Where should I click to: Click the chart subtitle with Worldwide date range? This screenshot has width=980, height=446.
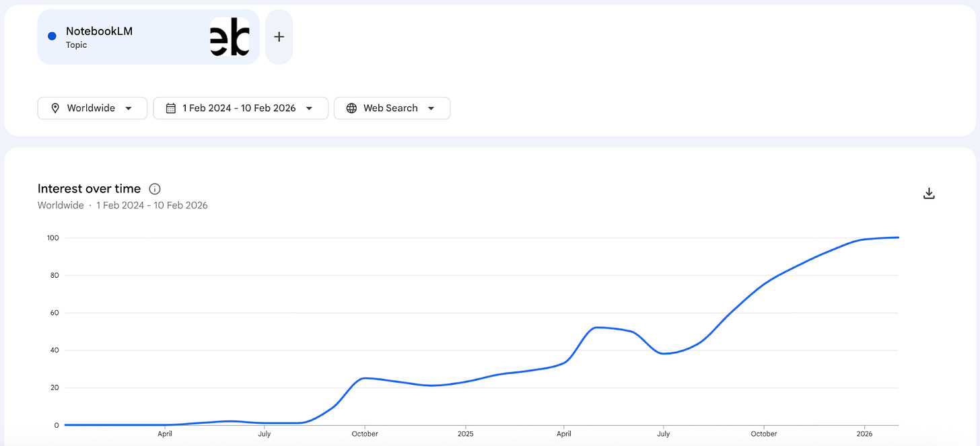click(x=123, y=206)
